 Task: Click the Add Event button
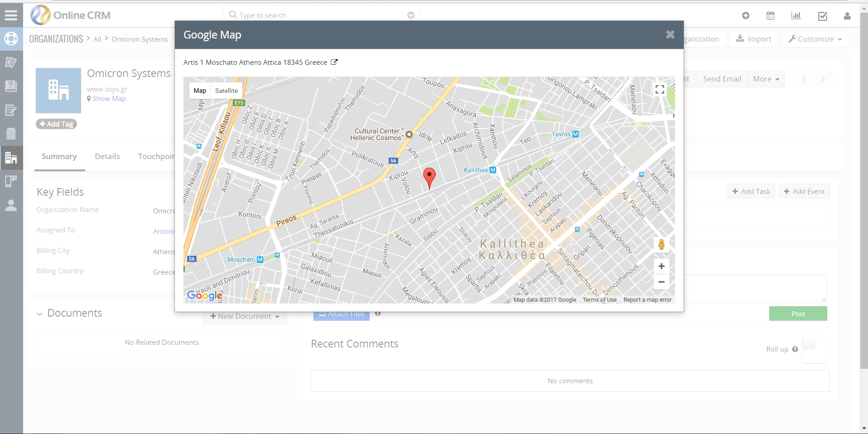[804, 191]
